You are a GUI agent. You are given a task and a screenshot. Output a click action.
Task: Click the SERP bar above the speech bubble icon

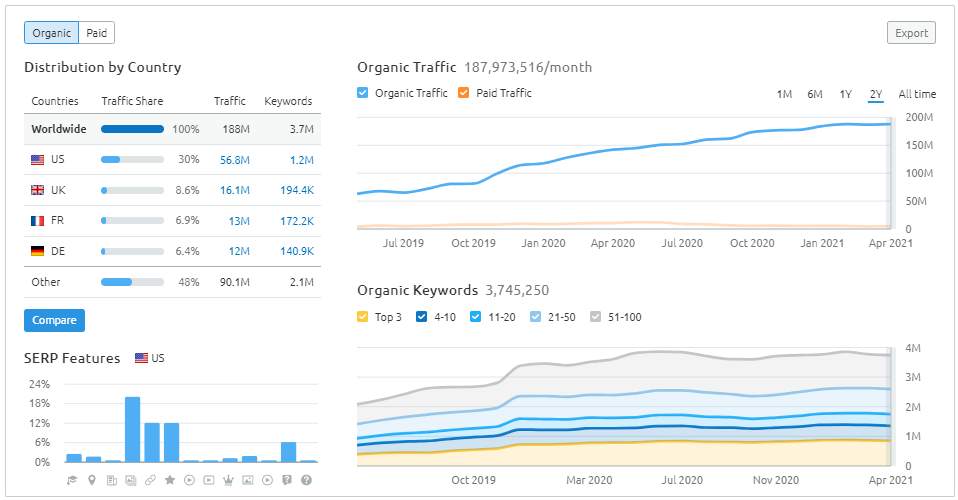tap(288, 452)
